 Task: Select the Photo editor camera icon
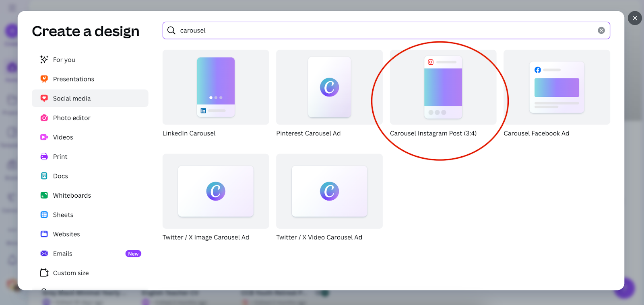(x=44, y=118)
